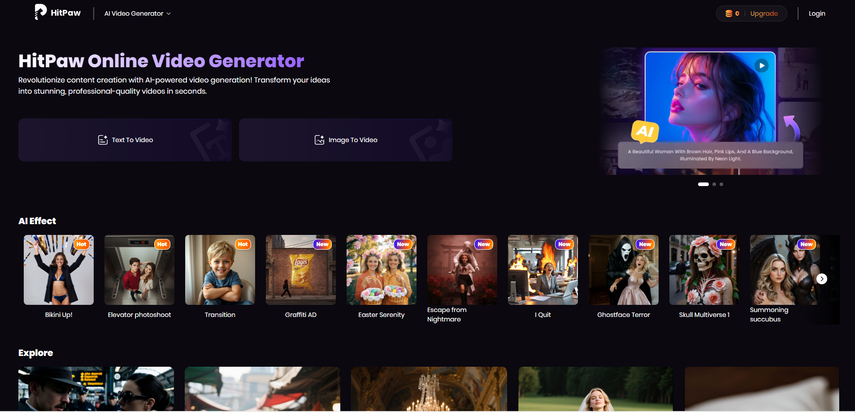Select the second carousel indicator dot
855x412 pixels.
tap(714, 184)
